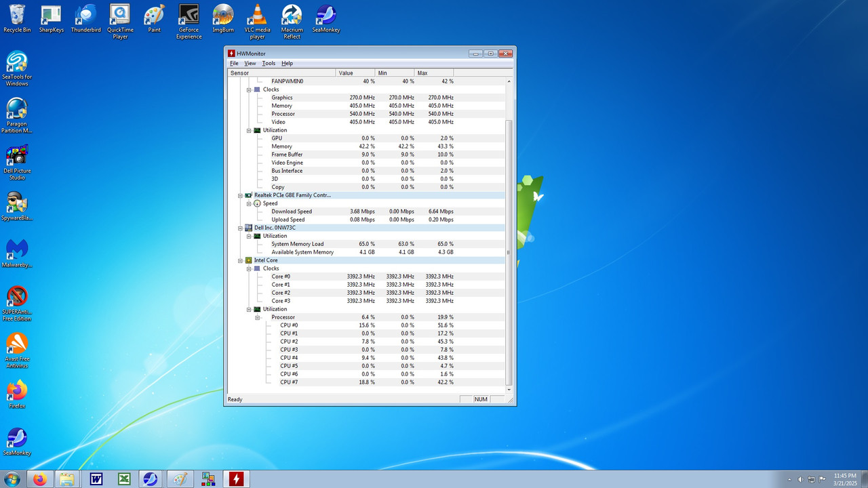Collapse the Dell Inc. 0NW73C node

click(240, 228)
